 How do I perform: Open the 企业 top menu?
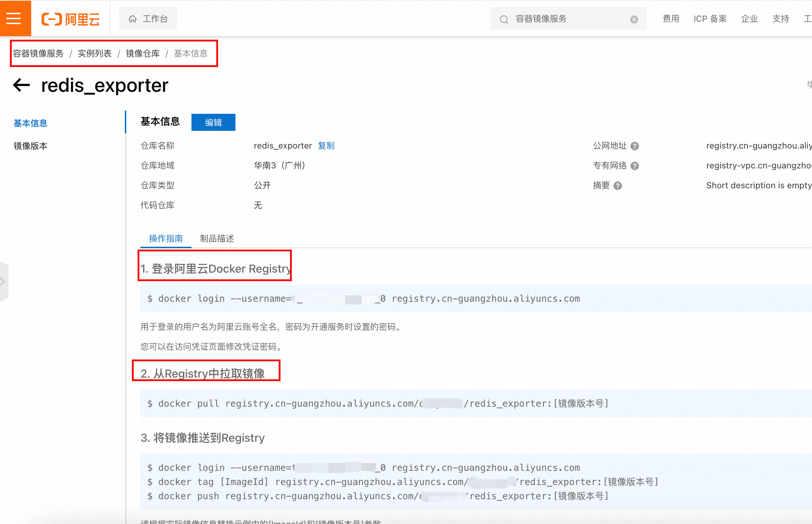coord(749,19)
